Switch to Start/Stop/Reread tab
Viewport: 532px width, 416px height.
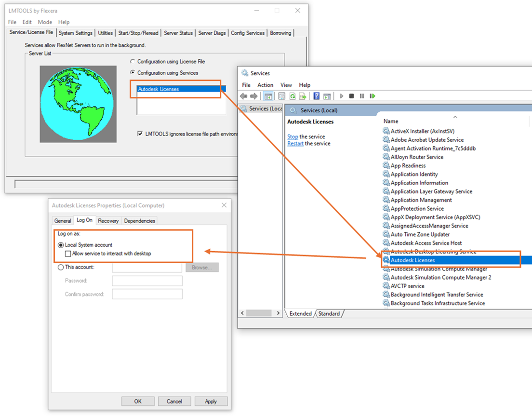138,33
